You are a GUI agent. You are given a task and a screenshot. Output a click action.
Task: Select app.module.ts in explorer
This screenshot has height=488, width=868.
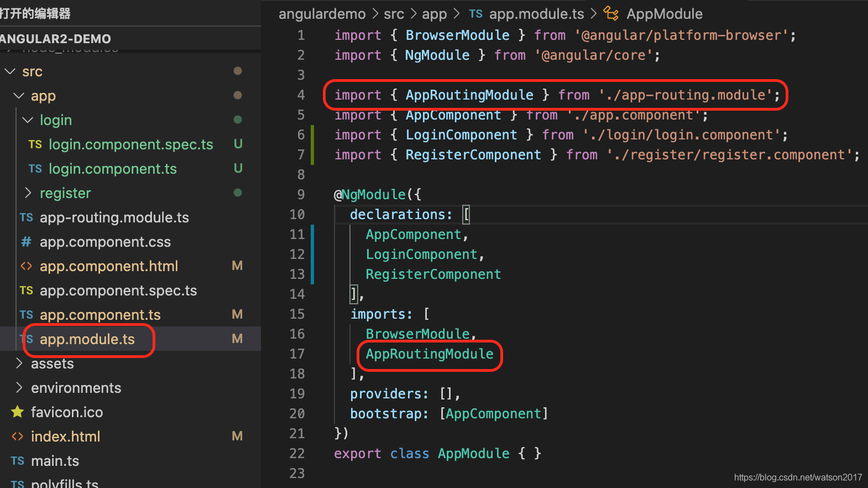[87, 339]
